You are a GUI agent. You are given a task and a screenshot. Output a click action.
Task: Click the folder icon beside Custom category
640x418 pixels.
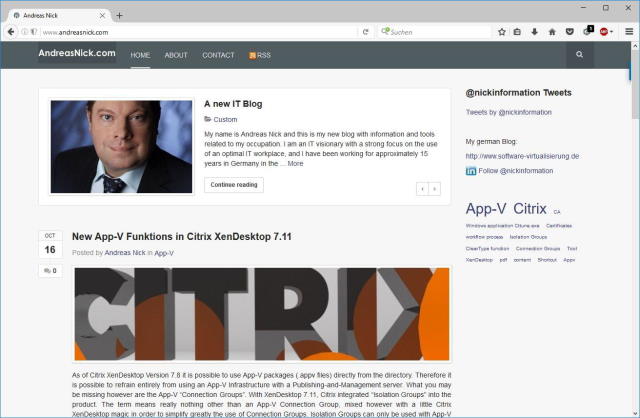point(208,119)
